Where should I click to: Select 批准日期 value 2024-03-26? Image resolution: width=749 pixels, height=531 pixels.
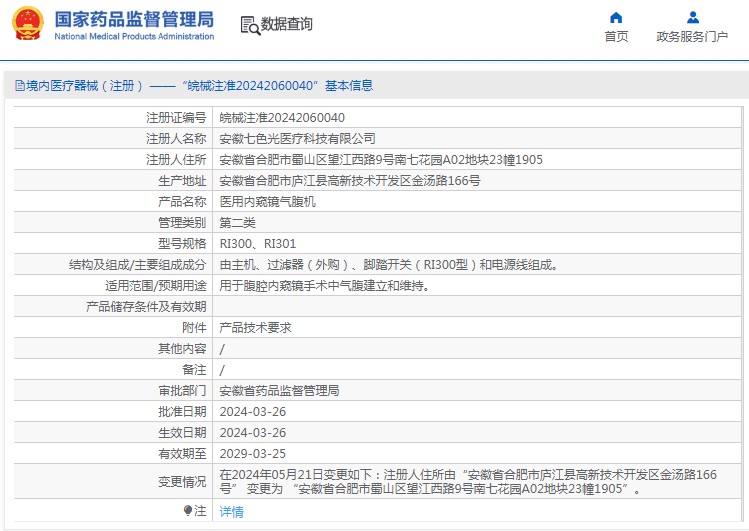[x=253, y=412]
